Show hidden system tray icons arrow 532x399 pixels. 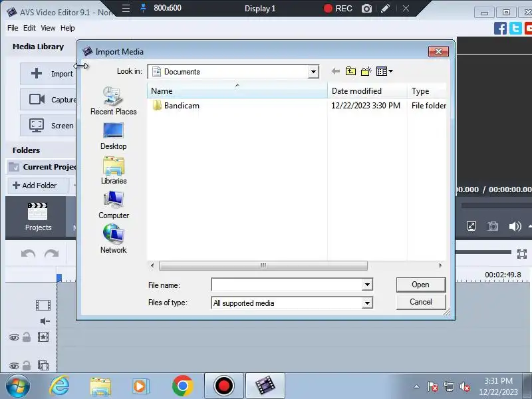(x=417, y=386)
